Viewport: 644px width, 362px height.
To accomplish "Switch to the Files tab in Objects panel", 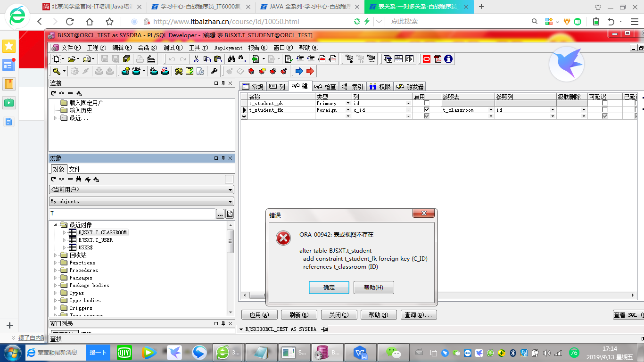I will coord(74,169).
